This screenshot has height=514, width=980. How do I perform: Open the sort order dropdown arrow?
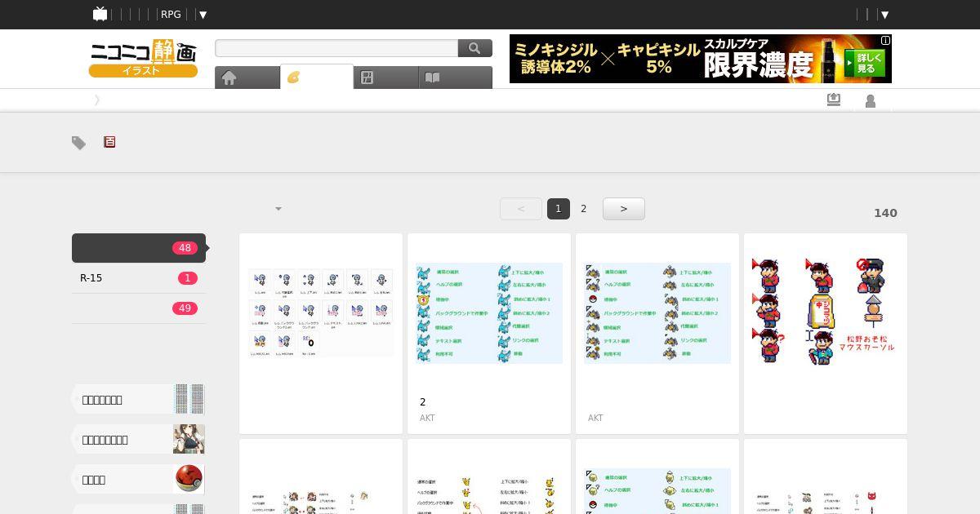point(278,209)
